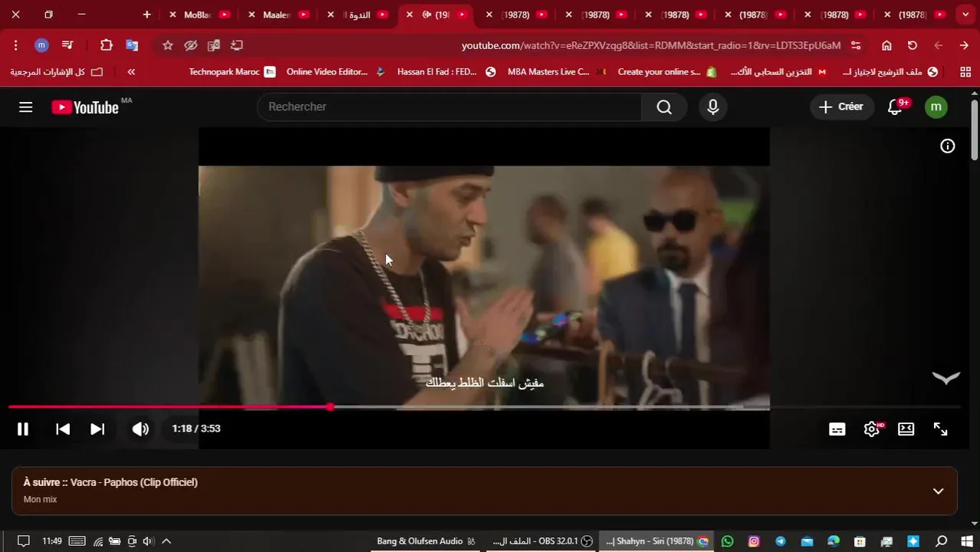Image resolution: width=980 pixels, height=552 pixels.
Task: Click the time display 1:18 / 3:53
Action: coord(196,429)
